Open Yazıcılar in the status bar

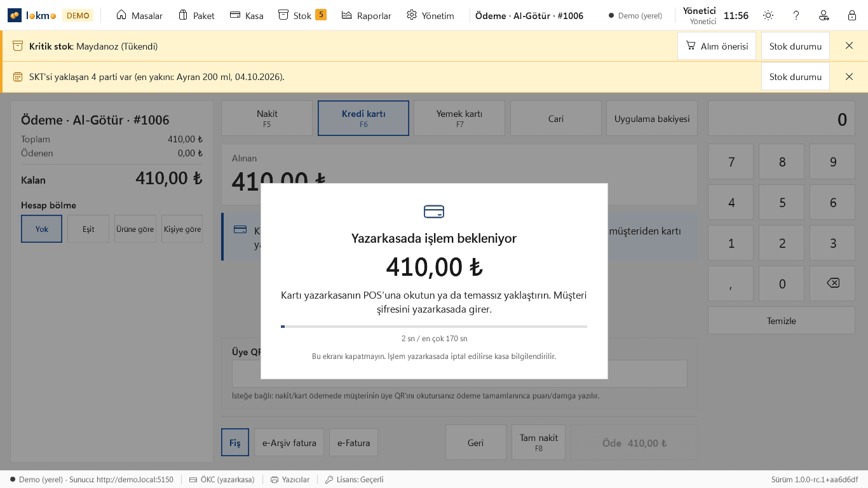pos(290,480)
